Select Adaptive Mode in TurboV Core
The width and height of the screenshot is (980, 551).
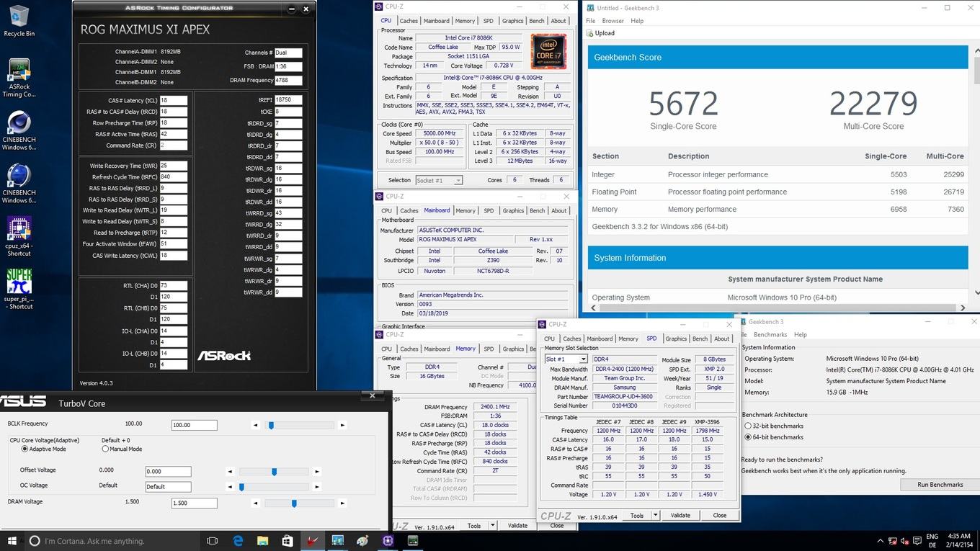[24, 449]
